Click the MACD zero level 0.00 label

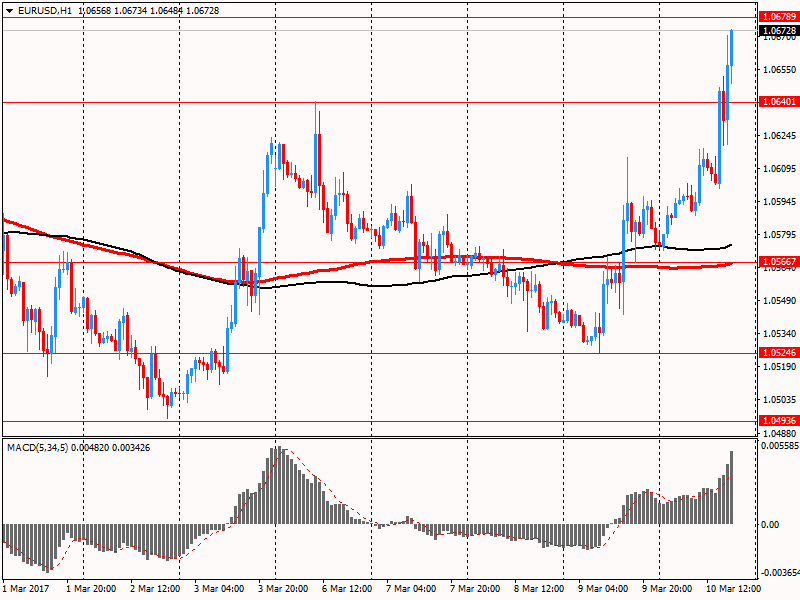click(770, 524)
